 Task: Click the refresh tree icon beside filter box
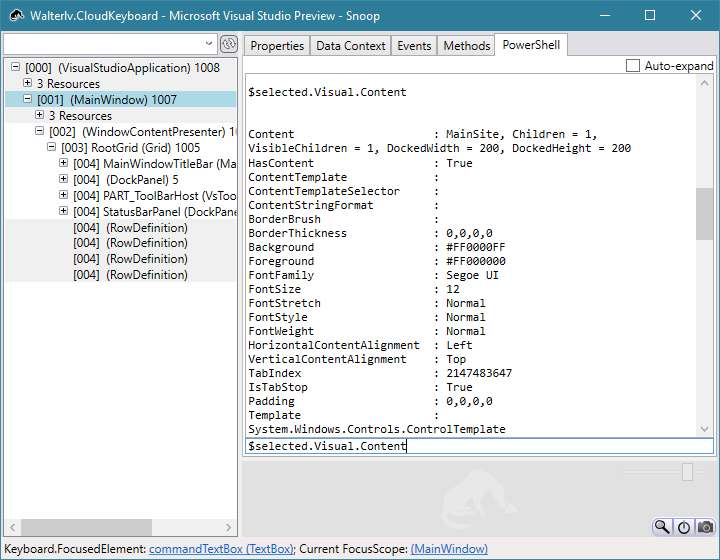[x=228, y=44]
